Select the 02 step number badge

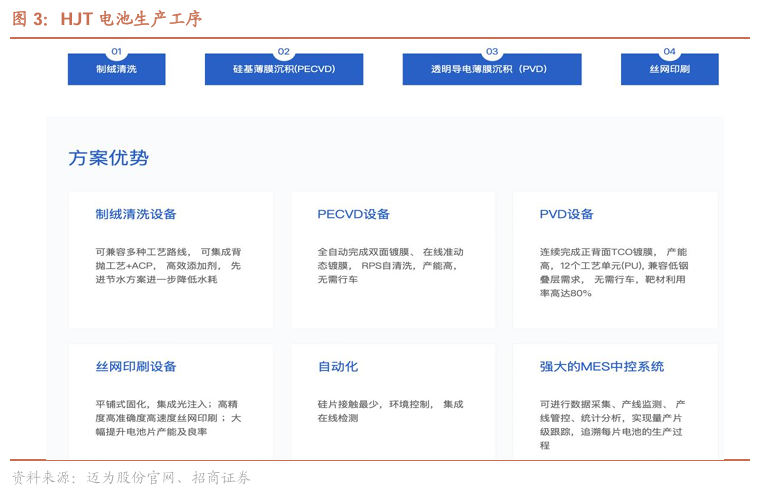click(284, 51)
